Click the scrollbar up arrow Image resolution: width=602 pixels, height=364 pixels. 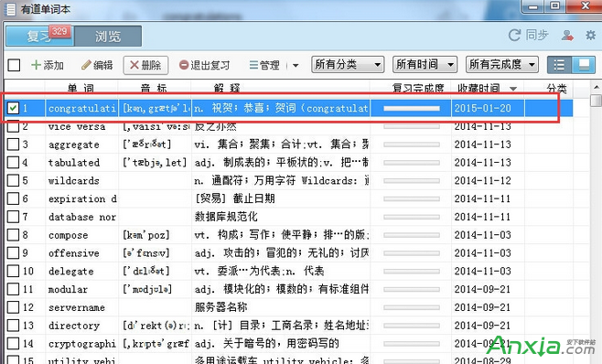coord(596,87)
